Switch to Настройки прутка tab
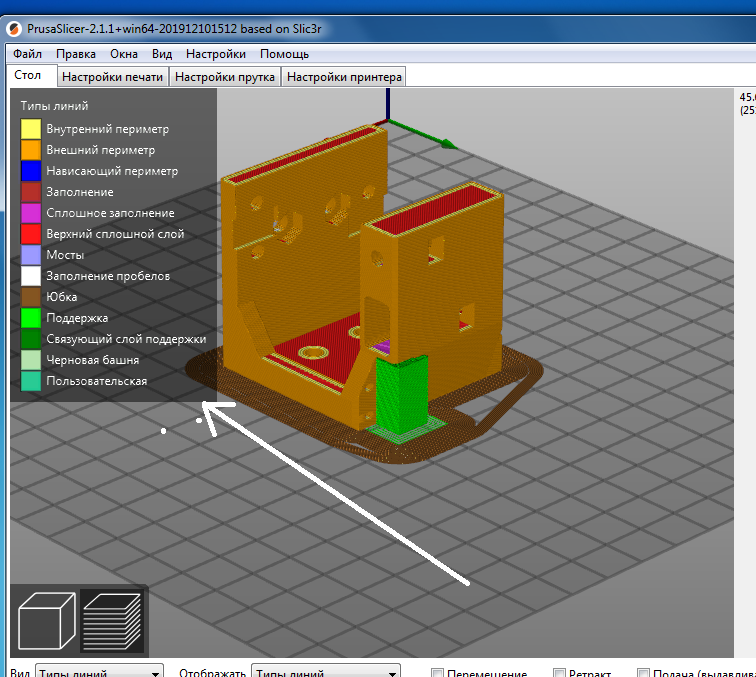 click(x=225, y=77)
